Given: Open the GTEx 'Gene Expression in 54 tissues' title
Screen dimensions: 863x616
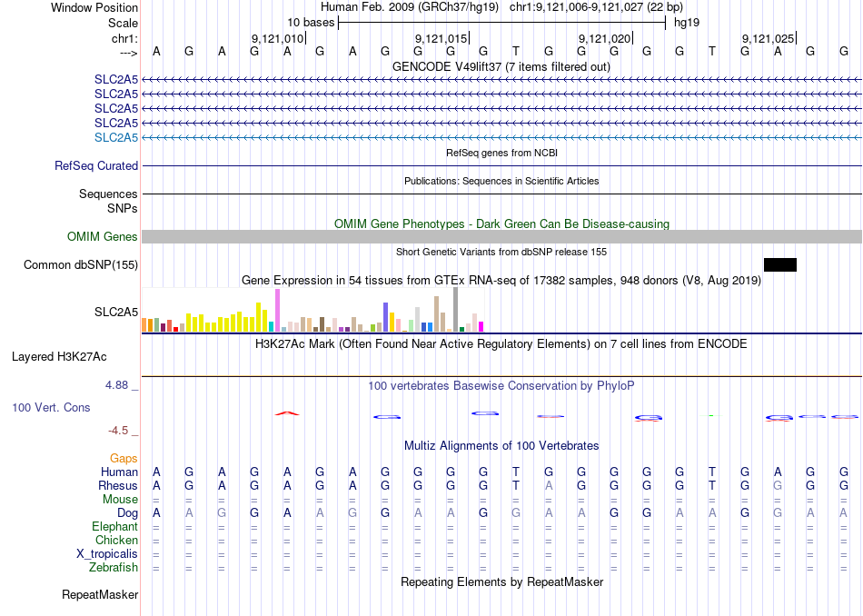Looking at the screenshot, I should click(x=501, y=280).
